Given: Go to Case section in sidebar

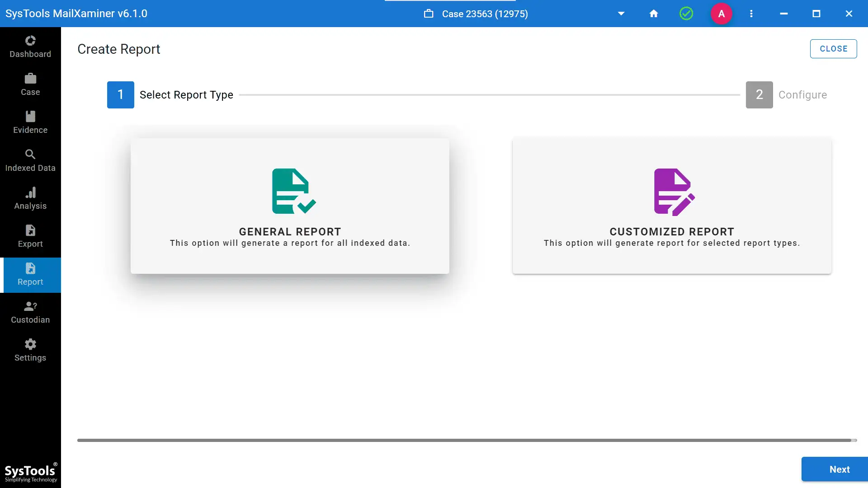Looking at the screenshot, I should pyautogui.click(x=30, y=84).
